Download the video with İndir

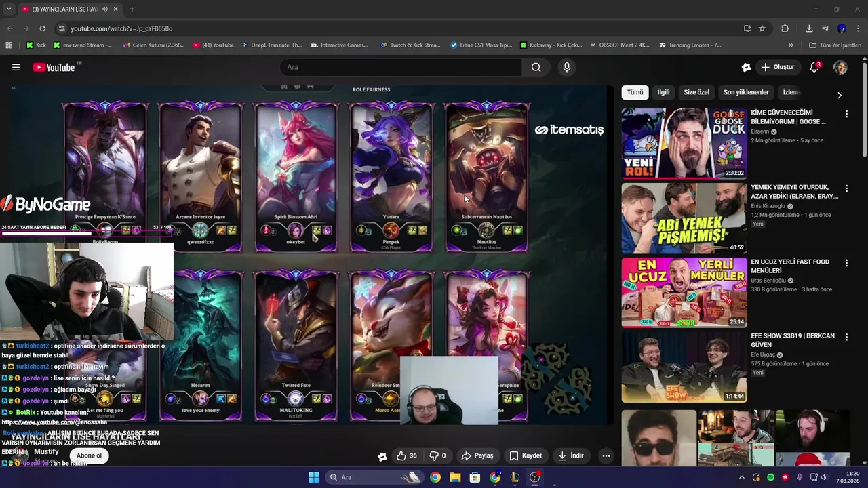[x=570, y=455]
